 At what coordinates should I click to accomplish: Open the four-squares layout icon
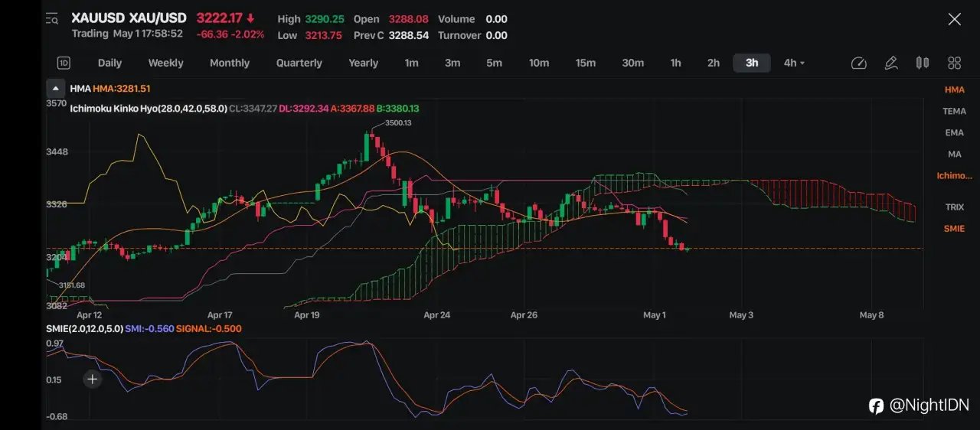click(x=954, y=63)
